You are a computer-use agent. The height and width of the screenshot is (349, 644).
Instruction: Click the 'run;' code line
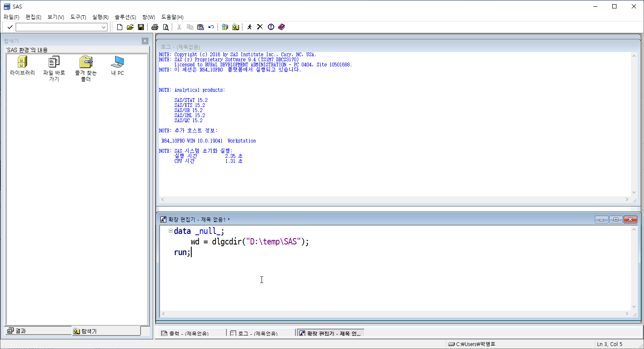tap(182, 252)
